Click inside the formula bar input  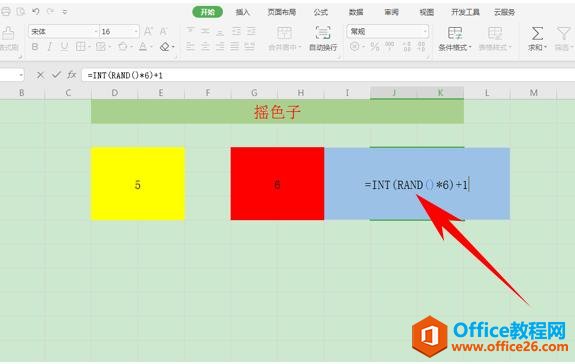326,75
